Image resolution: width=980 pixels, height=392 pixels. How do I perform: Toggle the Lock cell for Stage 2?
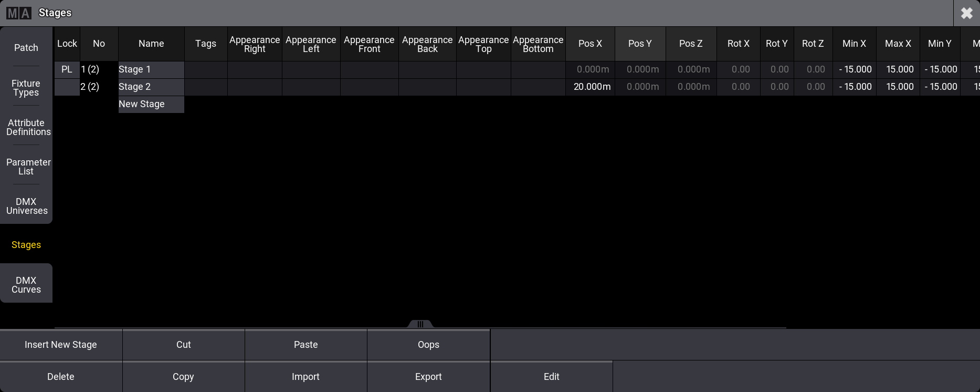coord(67,87)
